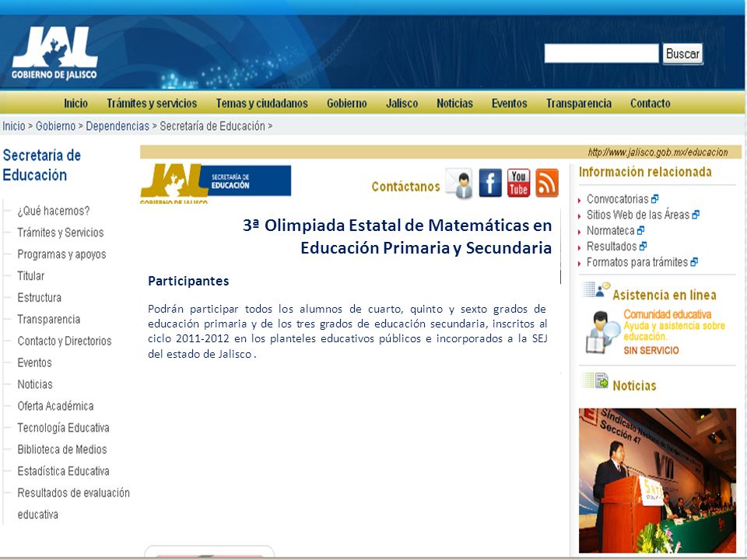Click the Gobierno de Jalisco logo
This screenshot has width=747, height=560.
[54, 53]
